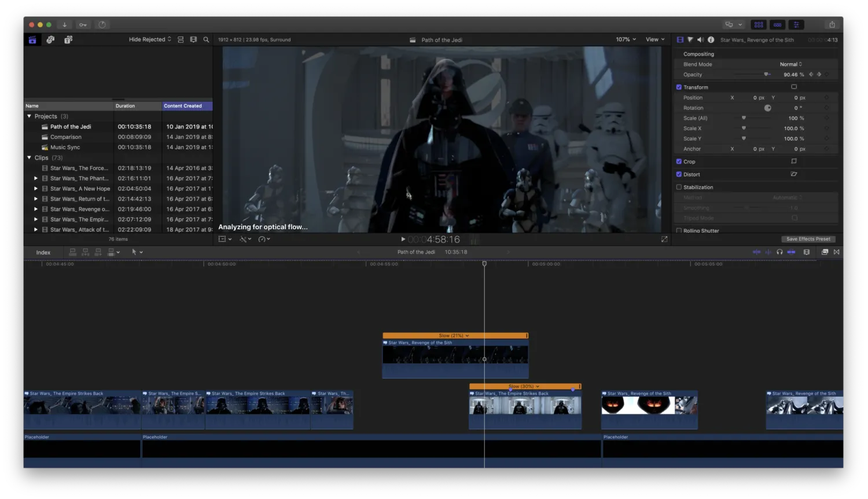The height and width of the screenshot is (499, 868).
Task: Go to previous Opacity keyframe
Action: point(811,74)
